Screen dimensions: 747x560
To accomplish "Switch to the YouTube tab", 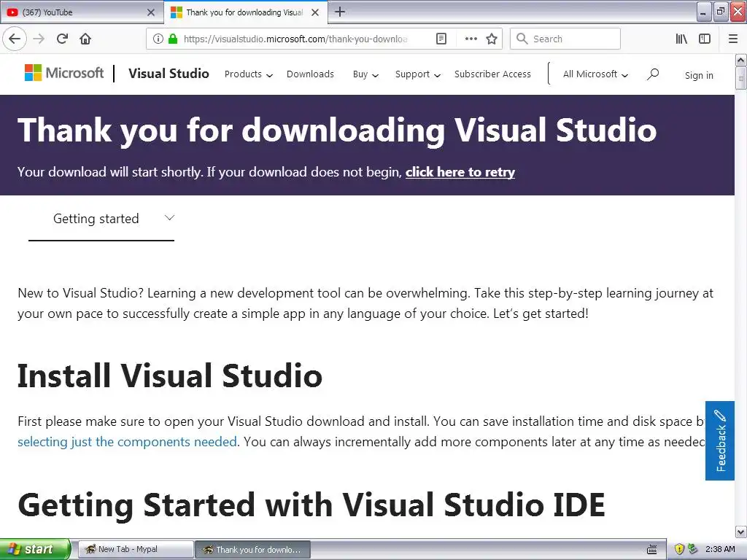I will coord(81,12).
